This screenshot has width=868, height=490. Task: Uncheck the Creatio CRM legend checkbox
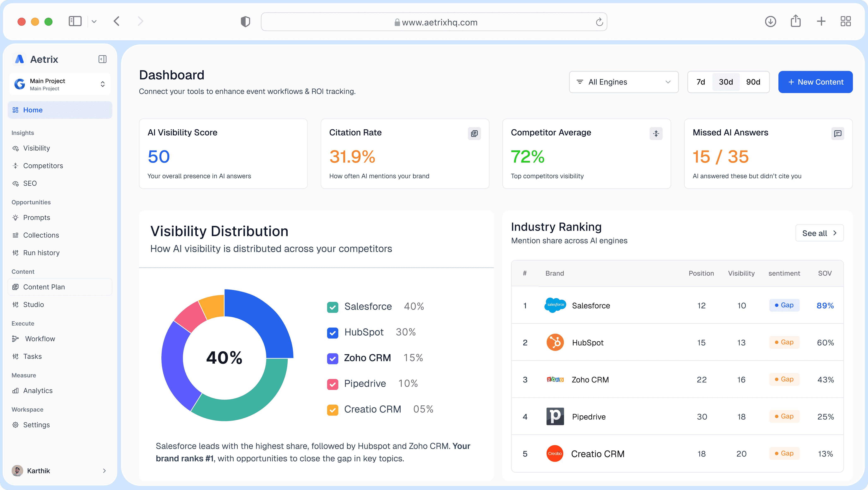click(x=333, y=410)
